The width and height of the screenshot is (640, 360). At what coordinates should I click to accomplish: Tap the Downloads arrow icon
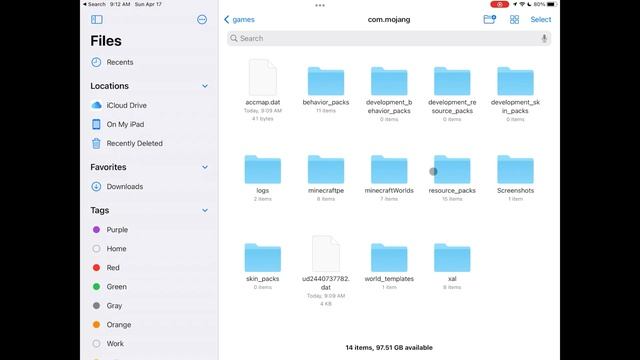(96, 187)
